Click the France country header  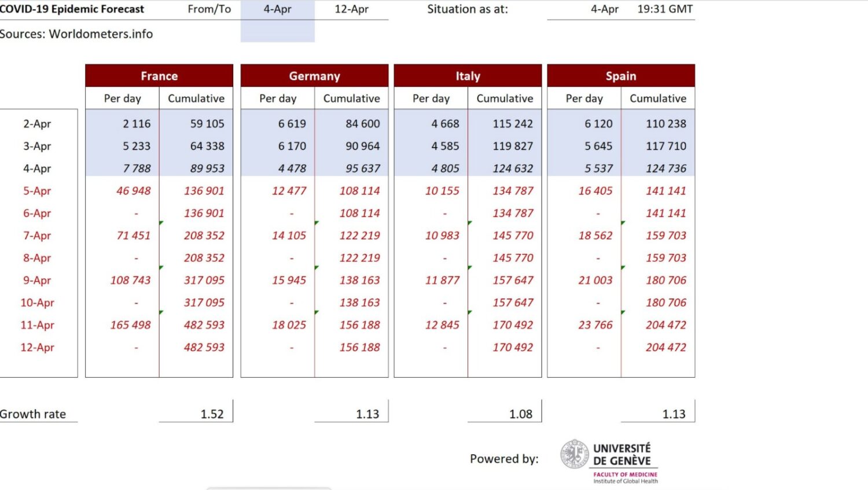(x=159, y=76)
